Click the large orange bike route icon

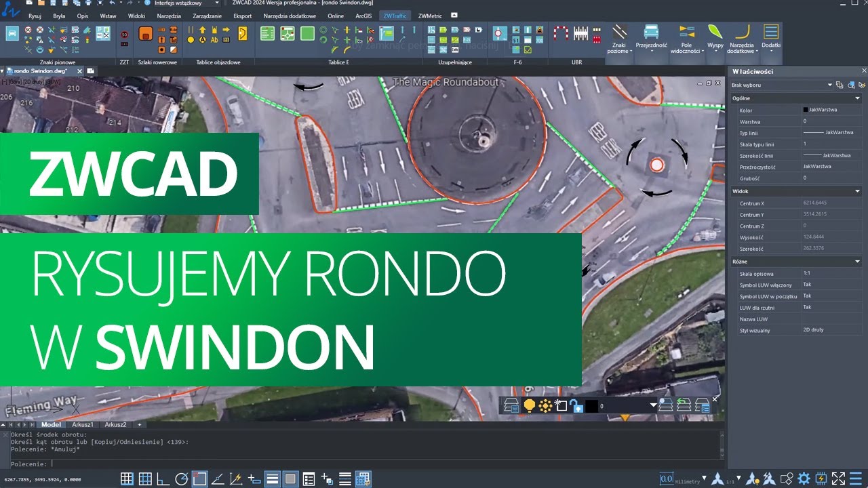click(x=144, y=33)
